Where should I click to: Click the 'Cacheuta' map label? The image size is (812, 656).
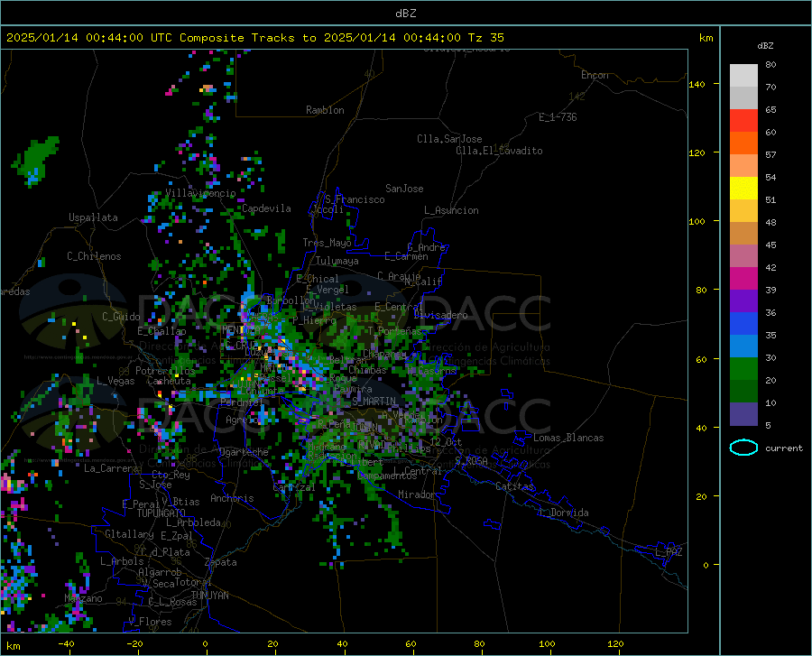(169, 381)
